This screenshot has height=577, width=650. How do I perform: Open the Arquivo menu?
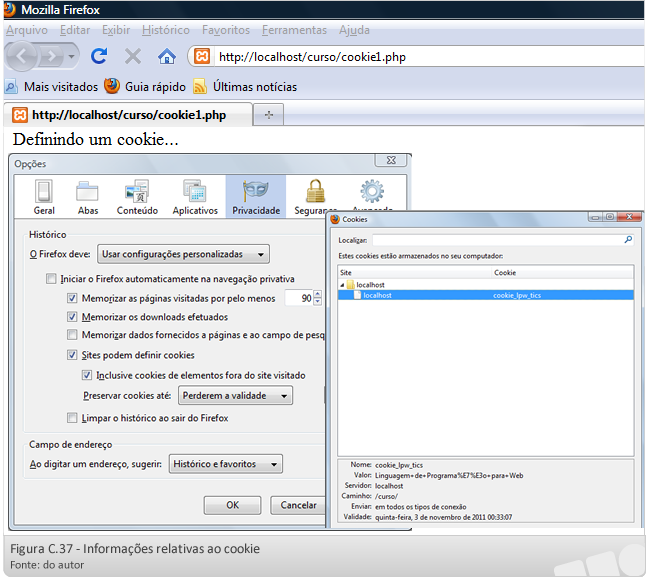27,30
